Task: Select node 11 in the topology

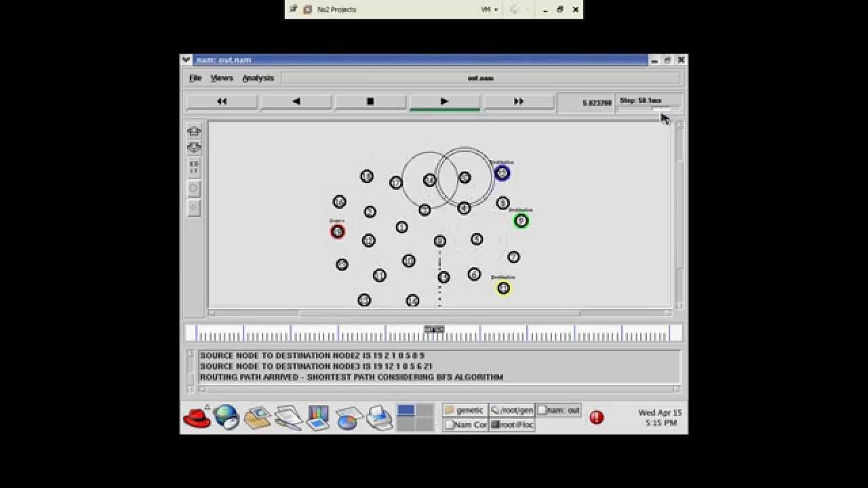Action: [x=379, y=275]
